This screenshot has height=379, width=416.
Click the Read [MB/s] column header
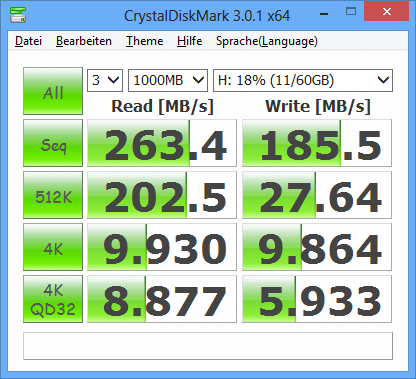pyautogui.click(x=162, y=106)
